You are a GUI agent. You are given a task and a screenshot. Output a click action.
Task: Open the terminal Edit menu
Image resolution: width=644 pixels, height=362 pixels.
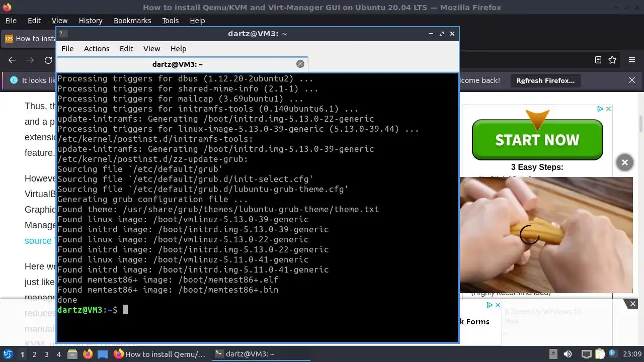[126, 49]
